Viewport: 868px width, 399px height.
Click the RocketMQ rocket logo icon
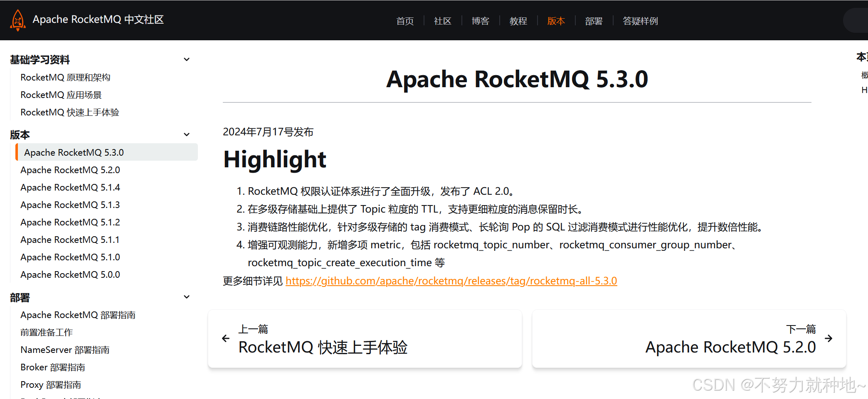[x=18, y=20]
